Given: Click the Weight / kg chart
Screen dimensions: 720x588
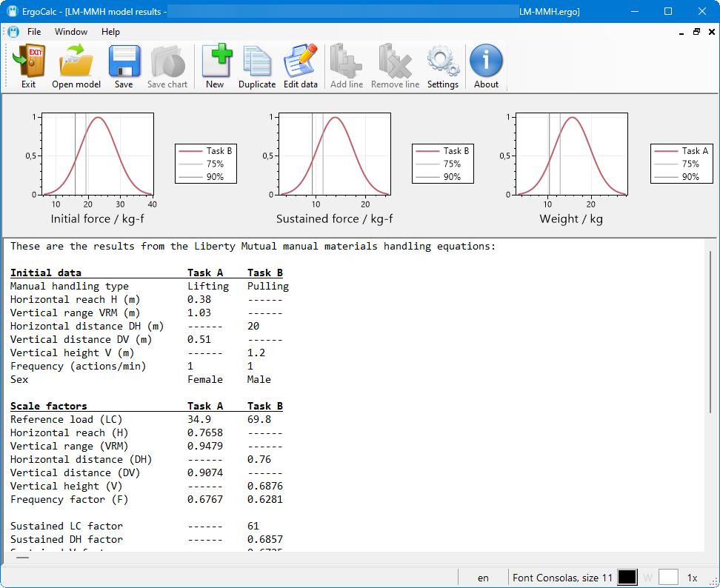Looking at the screenshot, I should (x=571, y=154).
